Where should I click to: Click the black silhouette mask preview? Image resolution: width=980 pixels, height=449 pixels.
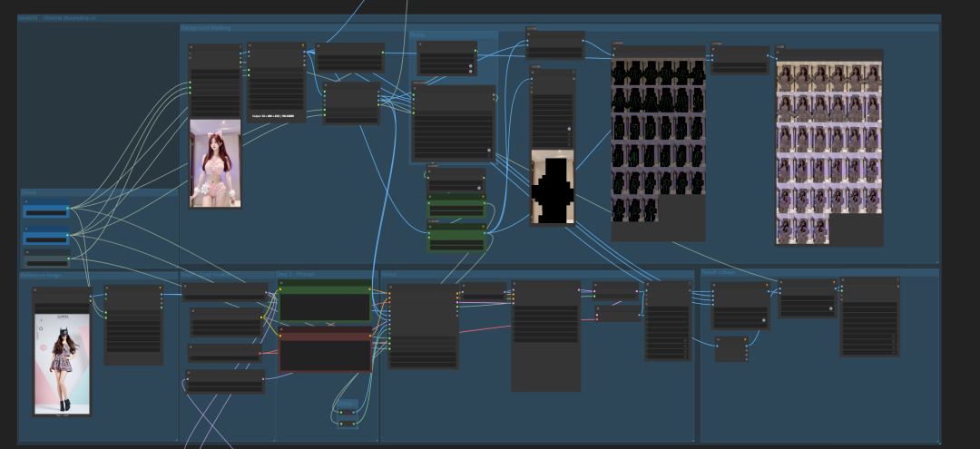click(553, 186)
